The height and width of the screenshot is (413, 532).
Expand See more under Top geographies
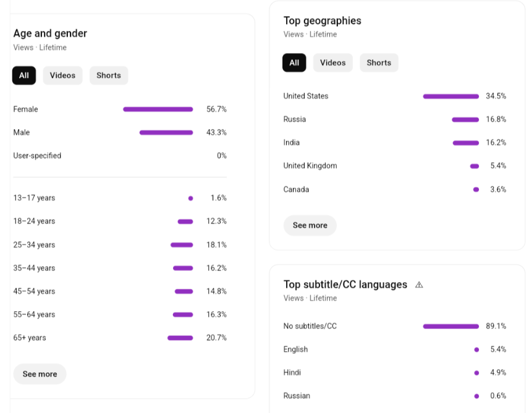tap(310, 225)
